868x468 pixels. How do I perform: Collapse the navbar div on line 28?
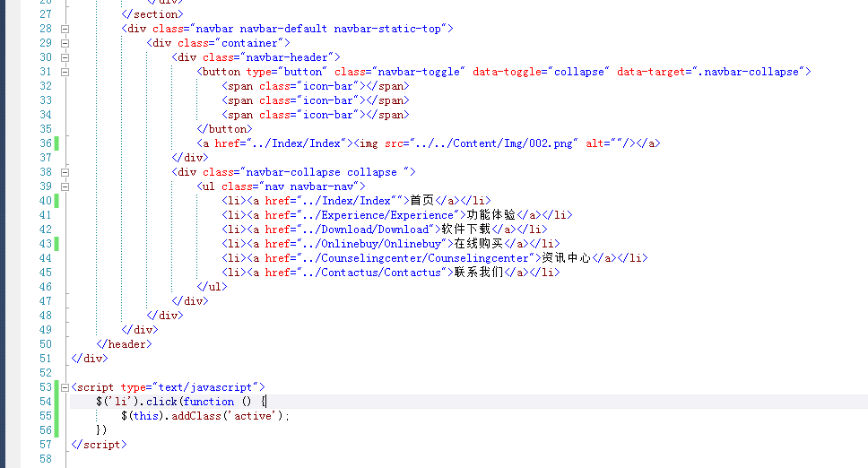tap(65, 29)
